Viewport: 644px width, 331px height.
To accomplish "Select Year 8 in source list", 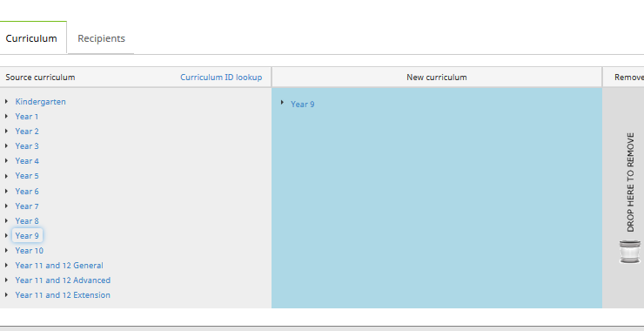I will tap(27, 220).
